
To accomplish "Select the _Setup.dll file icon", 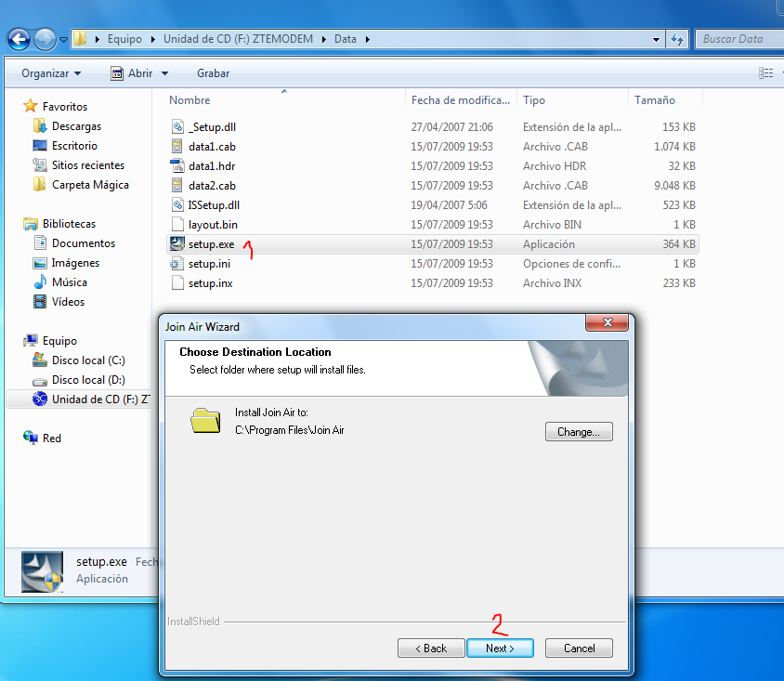I will (177, 127).
